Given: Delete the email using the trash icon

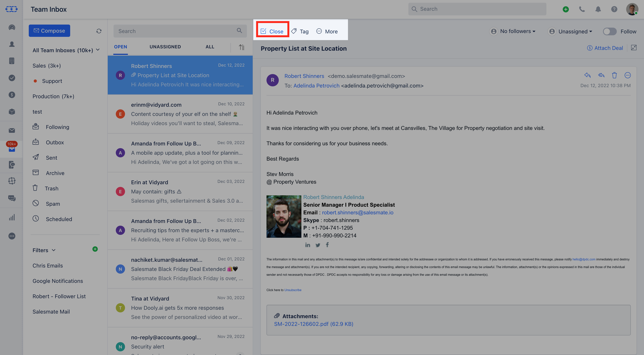Looking at the screenshot, I should pos(614,75).
